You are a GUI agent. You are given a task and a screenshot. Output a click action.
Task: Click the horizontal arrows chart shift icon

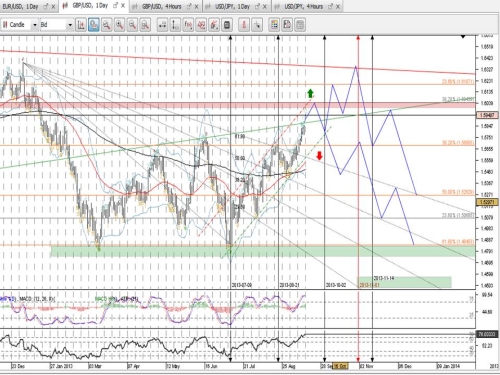[x=162, y=25]
